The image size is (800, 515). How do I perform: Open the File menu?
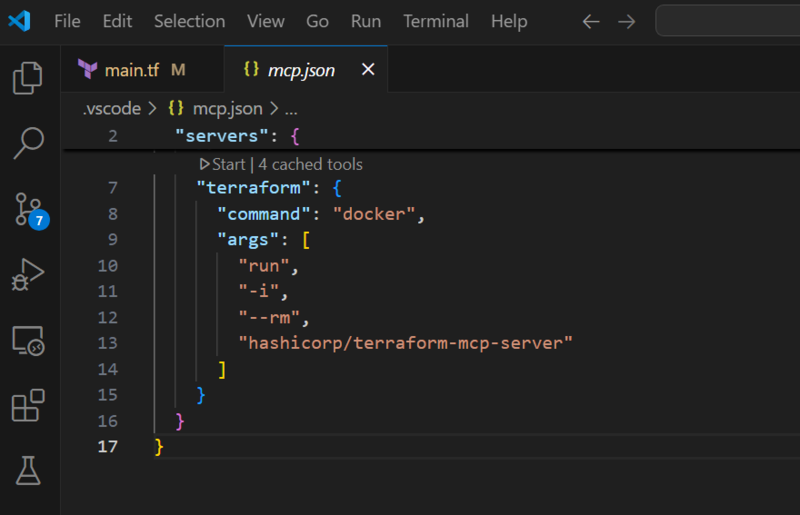point(67,21)
